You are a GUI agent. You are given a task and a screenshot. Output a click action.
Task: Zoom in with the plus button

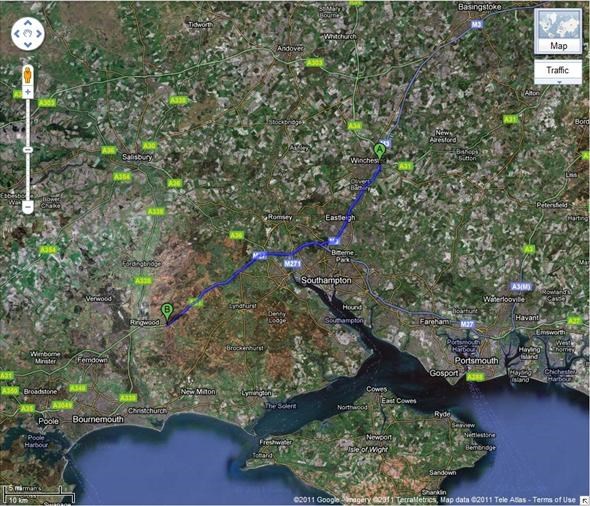pyautogui.click(x=28, y=91)
